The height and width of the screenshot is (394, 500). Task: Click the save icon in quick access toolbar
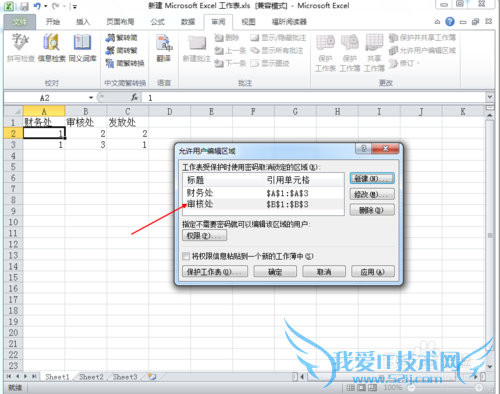(x=24, y=6)
